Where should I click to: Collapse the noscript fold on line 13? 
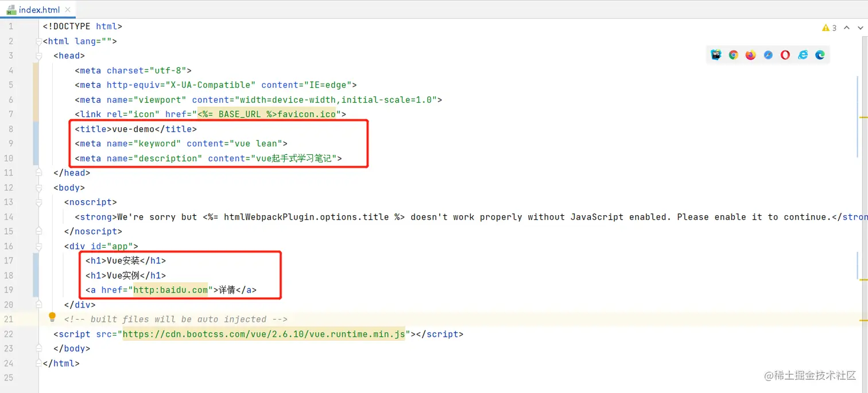click(x=39, y=202)
